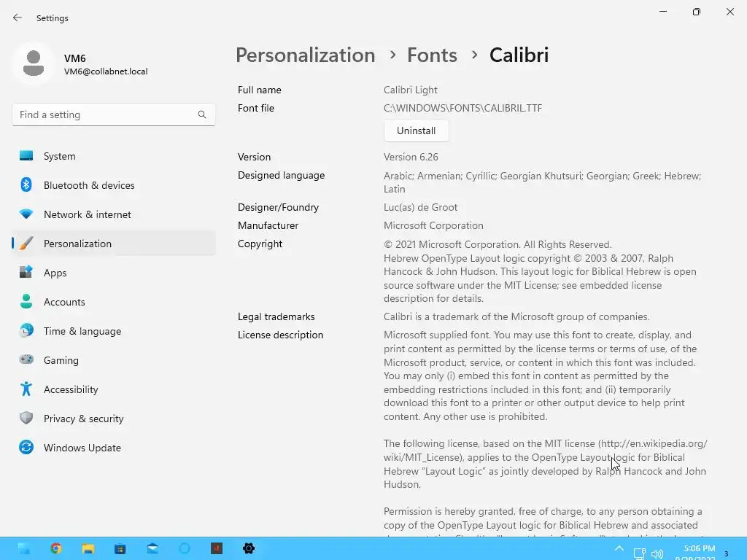Focus the Find a setting box

[x=113, y=114]
